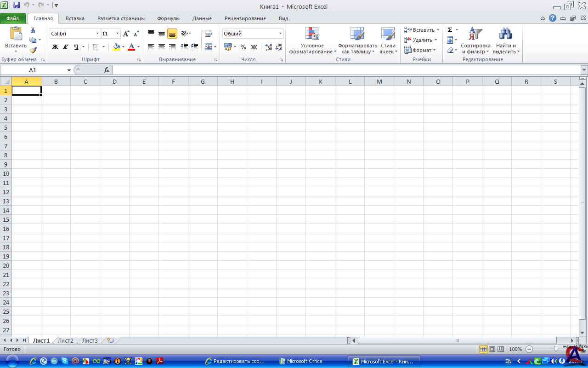Expand the Calibri font name dropdown
The image size is (588, 368).
[x=97, y=34]
